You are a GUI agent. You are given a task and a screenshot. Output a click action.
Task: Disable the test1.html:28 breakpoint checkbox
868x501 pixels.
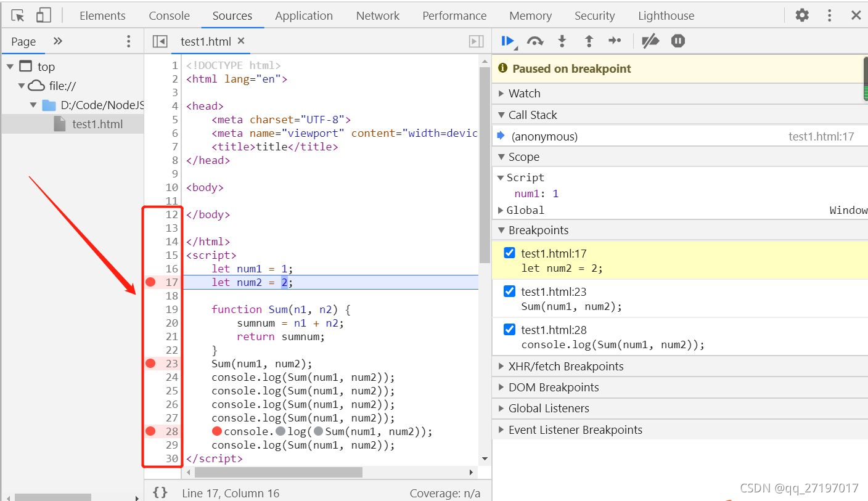509,329
